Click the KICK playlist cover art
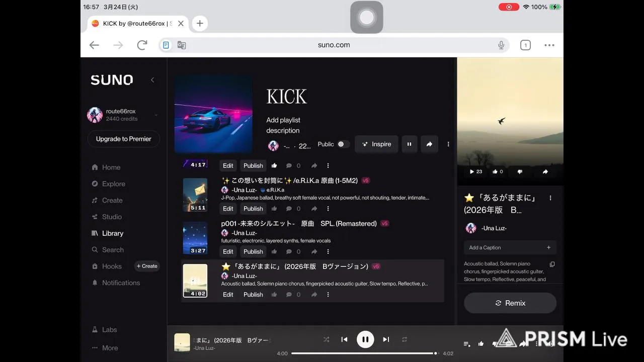This screenshot has height=362, width=644. 214,114
